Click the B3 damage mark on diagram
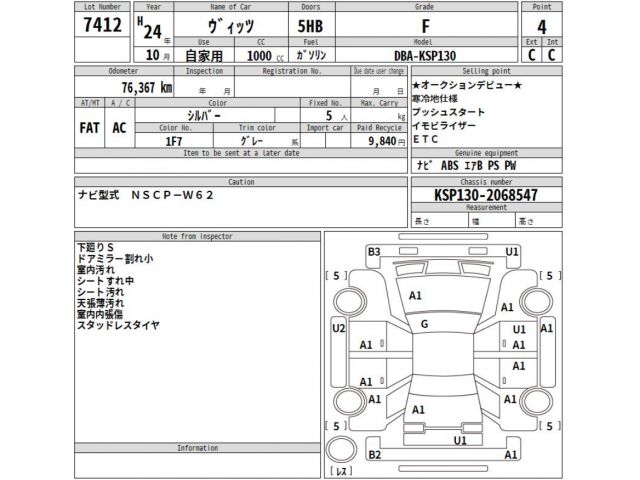Viewport: 640px width, 480px height. (374, 252)
